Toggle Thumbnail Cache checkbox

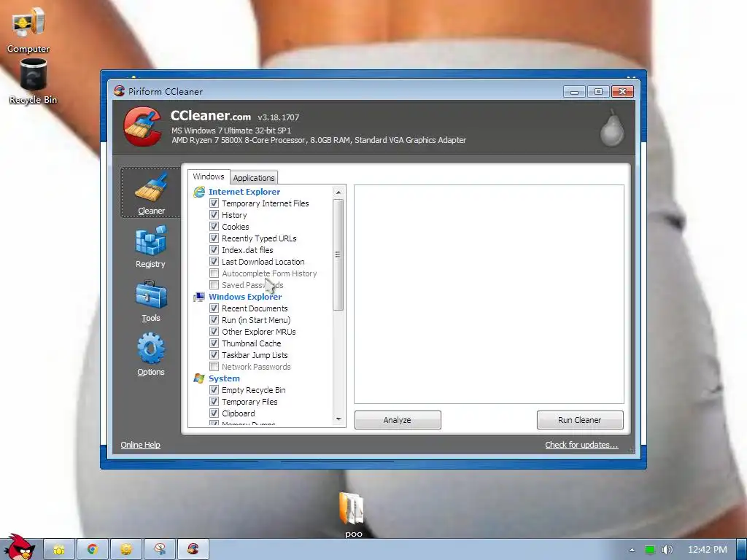[x=214, y=343]
